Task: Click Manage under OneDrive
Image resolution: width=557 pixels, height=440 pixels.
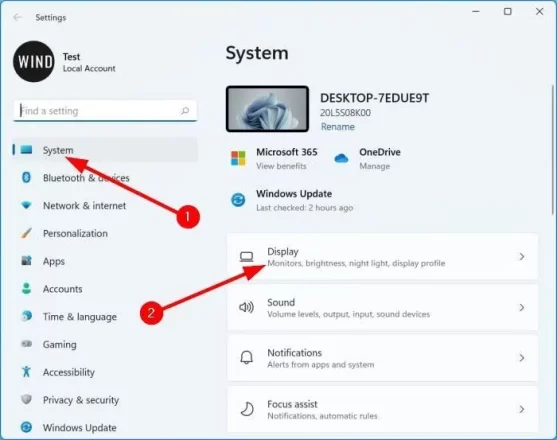Action: [x=374, y=166]
